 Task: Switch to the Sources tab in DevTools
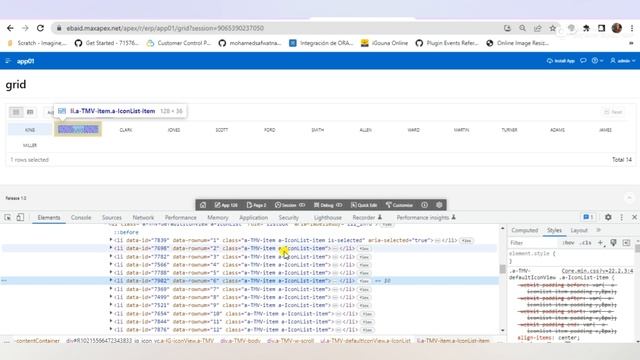tap(112, 218)
